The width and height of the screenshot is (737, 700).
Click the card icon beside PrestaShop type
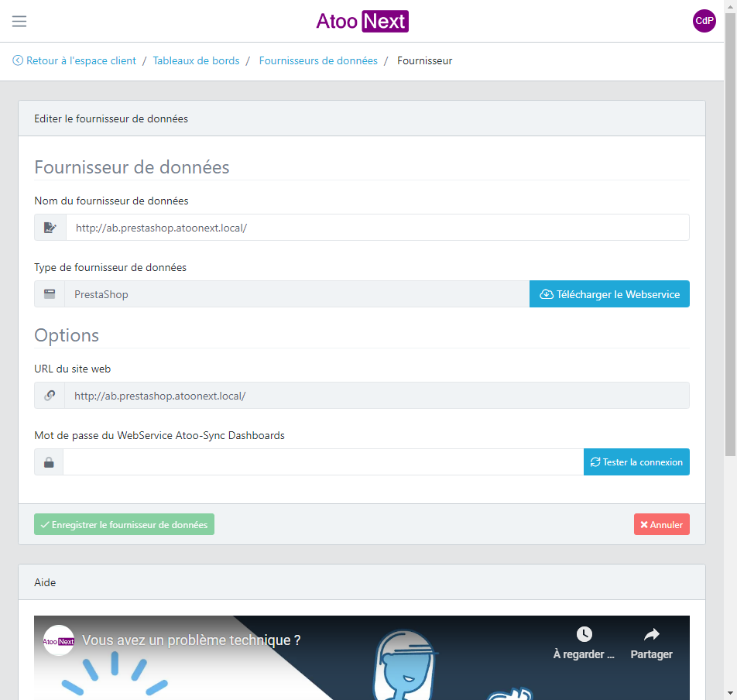click(50, 294)
